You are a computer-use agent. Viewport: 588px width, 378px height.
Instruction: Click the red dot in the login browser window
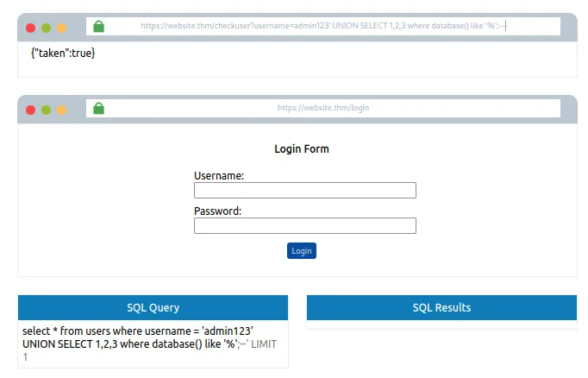31,110
